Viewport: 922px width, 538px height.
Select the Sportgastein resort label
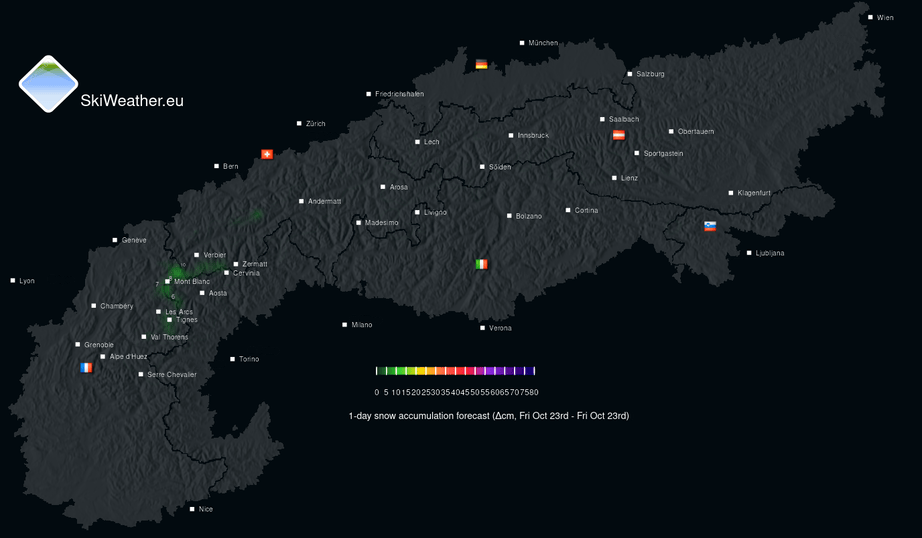pos(663,153)
